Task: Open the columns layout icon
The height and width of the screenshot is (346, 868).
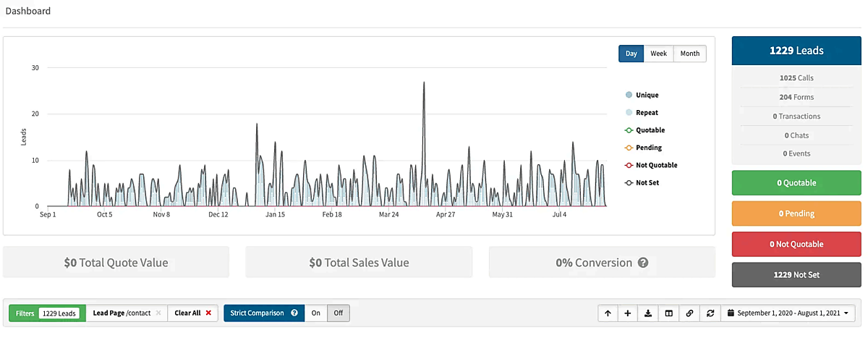Action: coord(669,313)
